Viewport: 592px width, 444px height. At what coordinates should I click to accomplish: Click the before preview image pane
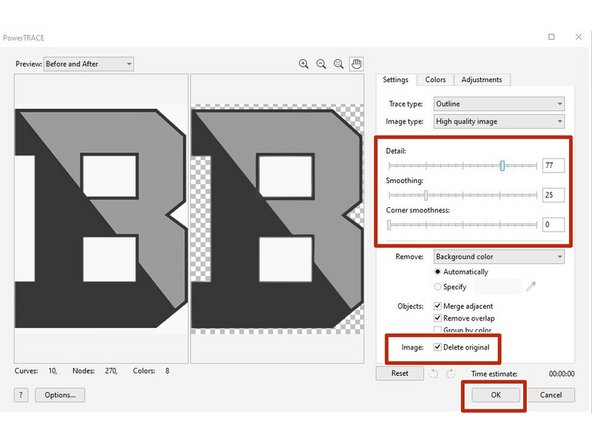pos(101,219)
